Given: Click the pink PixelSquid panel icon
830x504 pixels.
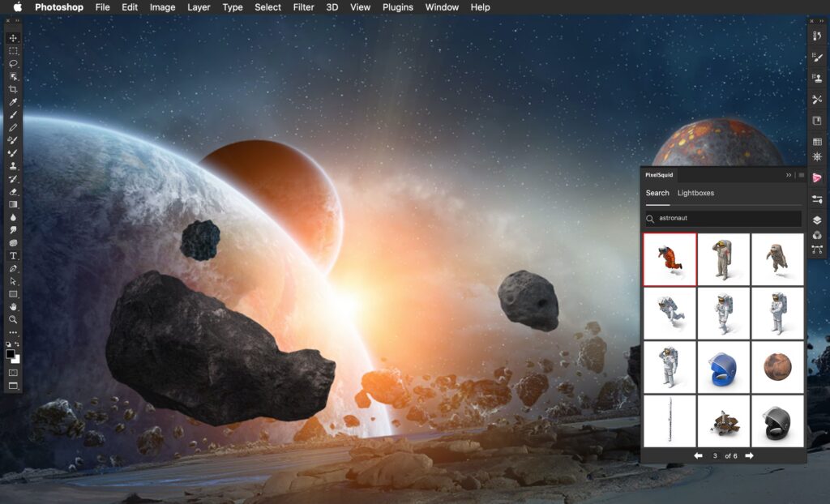Looking at the screenshot, I should [817, 177].
